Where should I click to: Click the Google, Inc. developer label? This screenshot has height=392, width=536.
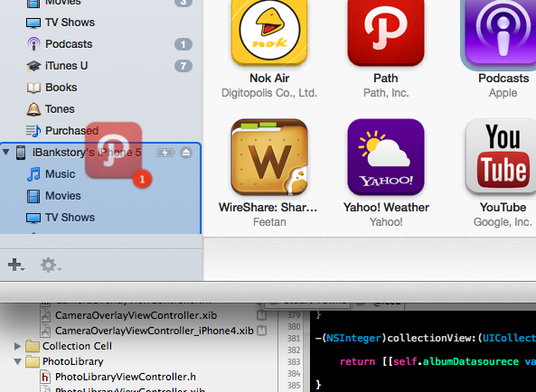(x=503, y=222)
